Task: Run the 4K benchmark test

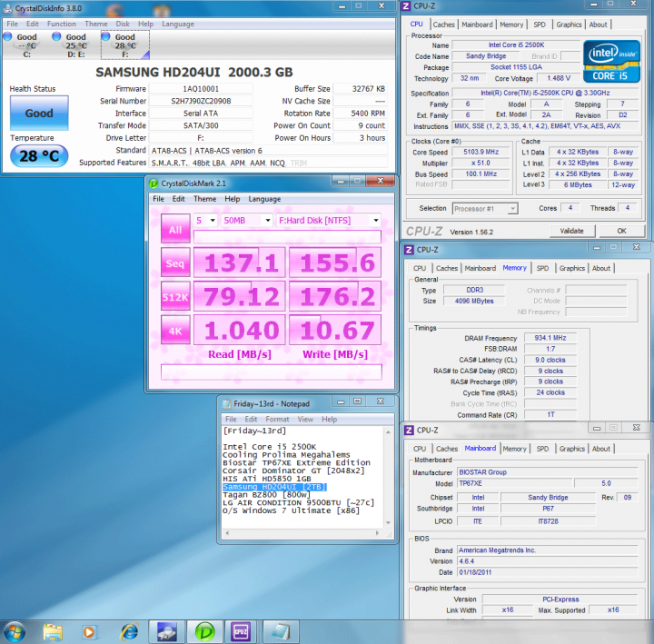Action: tap(175, 331)
